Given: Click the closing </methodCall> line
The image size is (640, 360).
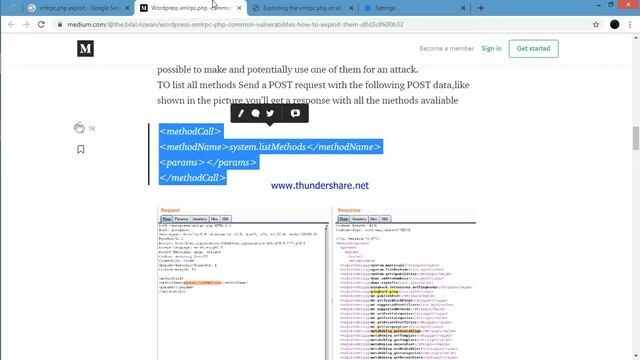Looking at the screenshot, I should (x=193, y=178).
